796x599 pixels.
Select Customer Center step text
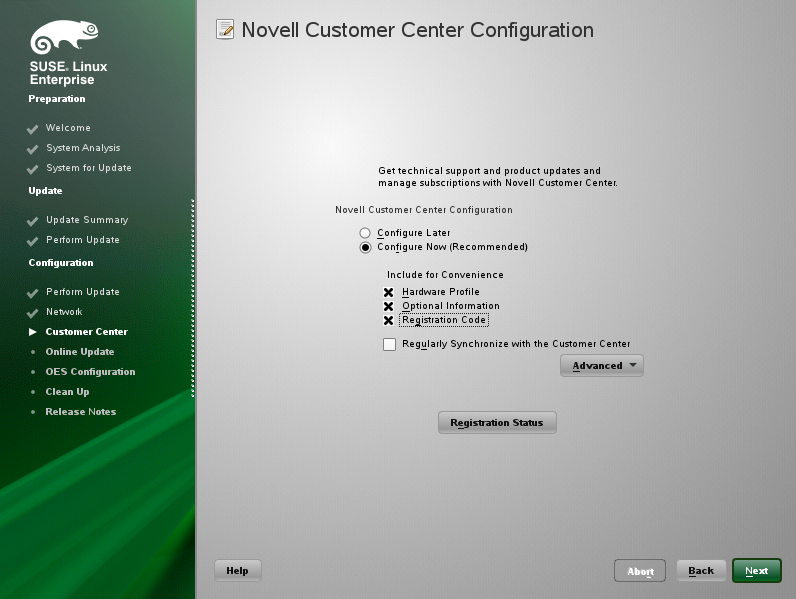87,331
